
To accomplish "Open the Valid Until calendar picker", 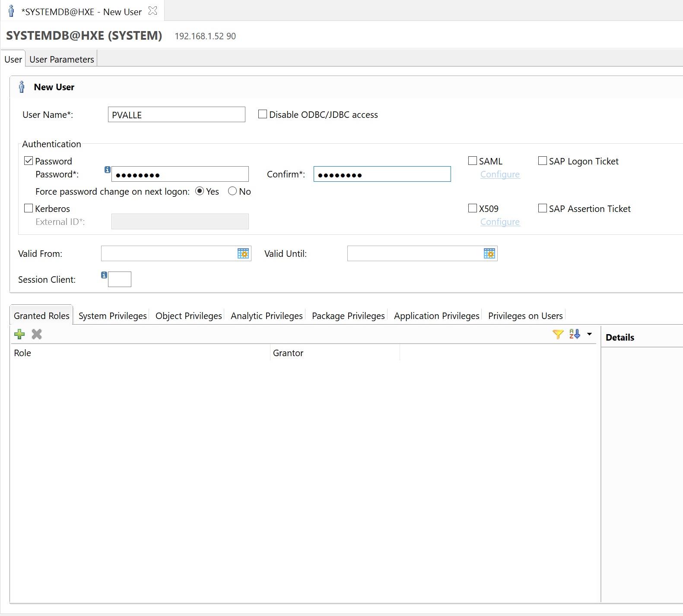I will (489, 253).
